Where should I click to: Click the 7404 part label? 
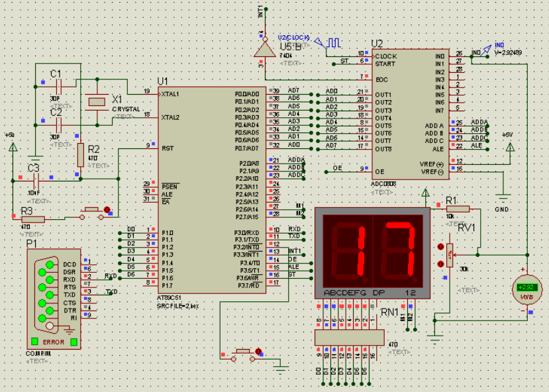tap(285, 56)
